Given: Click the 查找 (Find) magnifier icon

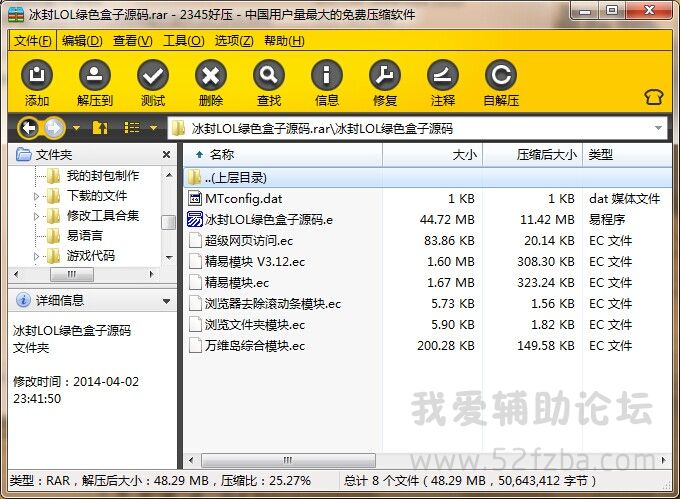Looking at the screenshot, I should [x=269, y=75].
